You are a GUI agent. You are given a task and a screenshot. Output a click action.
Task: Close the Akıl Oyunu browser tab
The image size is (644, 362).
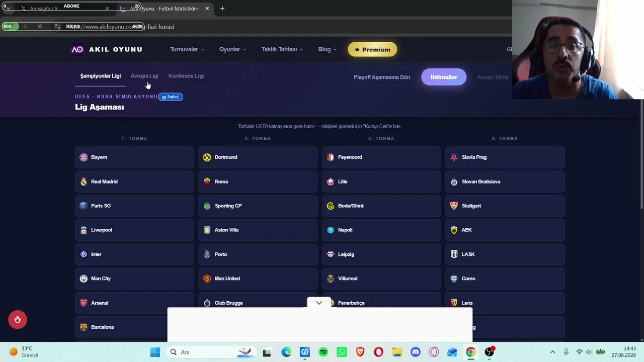tap(207, 9)
